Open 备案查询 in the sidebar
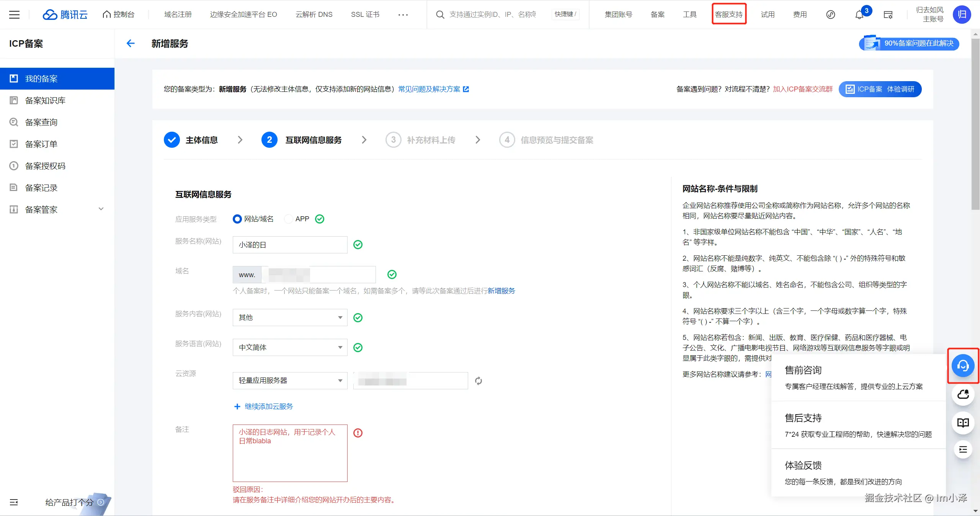Image resolution: width=980 pixels, height=516 pixels. coord(41,122)
